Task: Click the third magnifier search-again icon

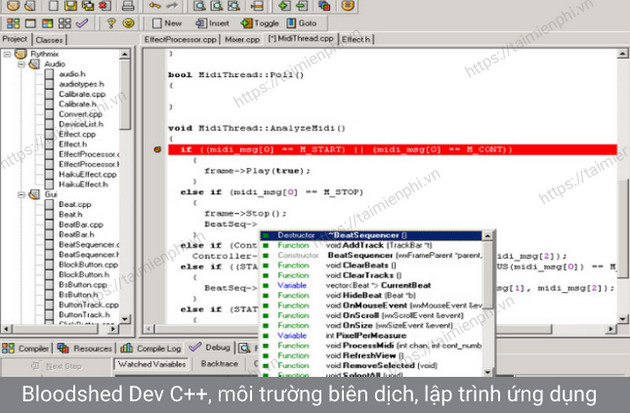Action: (x=234, y=5)
